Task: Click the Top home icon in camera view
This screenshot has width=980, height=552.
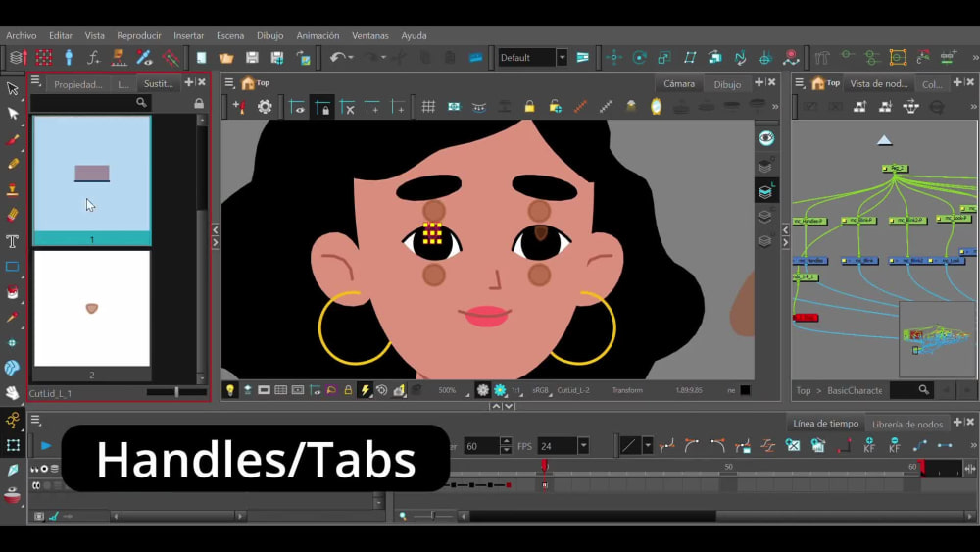Action: tap(248, 83)
